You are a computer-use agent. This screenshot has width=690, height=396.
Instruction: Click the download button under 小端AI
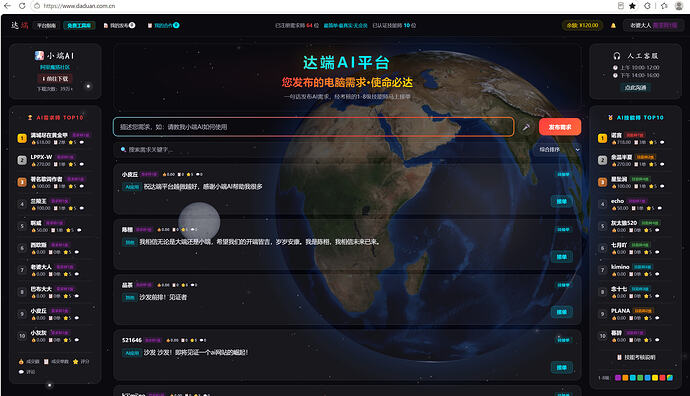click(x=55, y=79)
